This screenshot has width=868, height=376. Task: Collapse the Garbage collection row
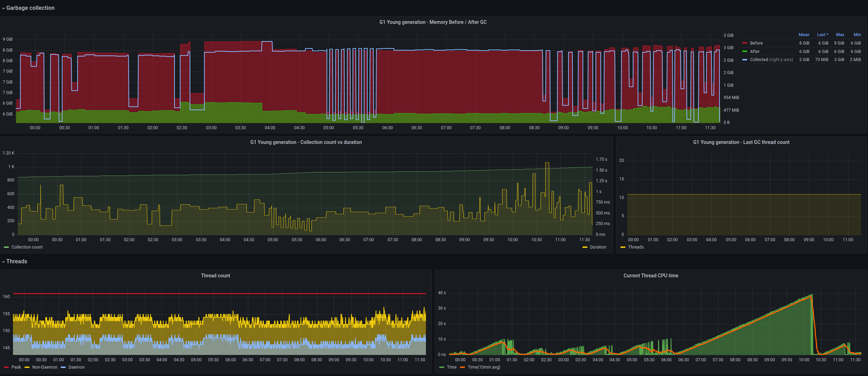(30, 8)
